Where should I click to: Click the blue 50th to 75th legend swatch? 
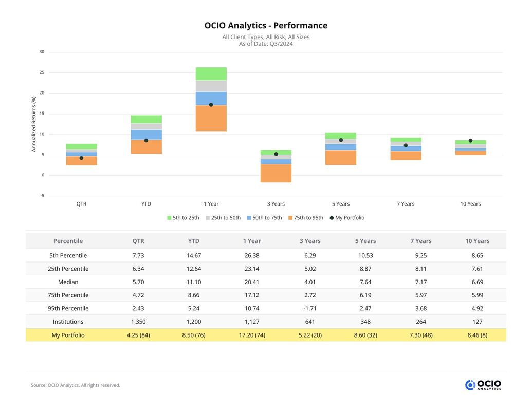tap(249, 218)
